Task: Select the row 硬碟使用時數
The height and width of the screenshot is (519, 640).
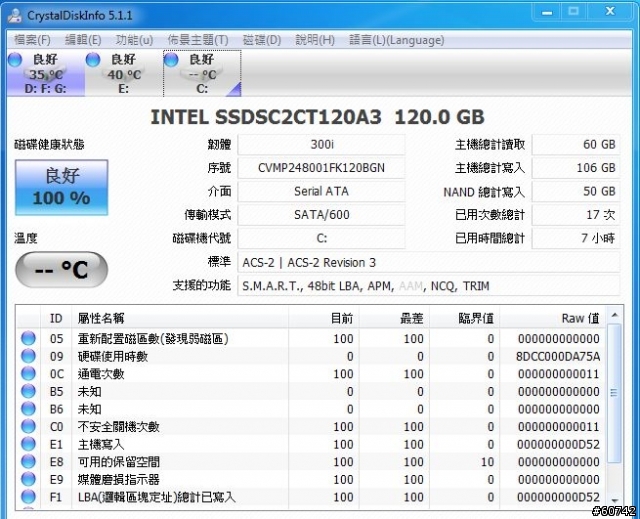Action: tap(311, 356)
